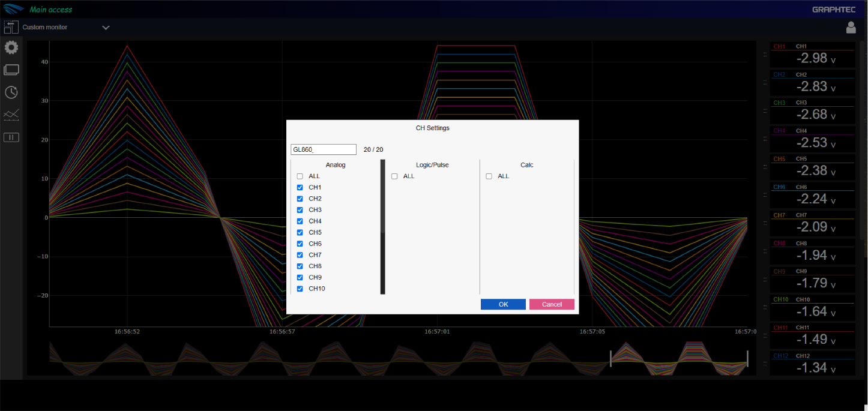The height and width of the screenshot is (411, 868).
Task: Select the CH8 value panel
Action: click(813, 251)
